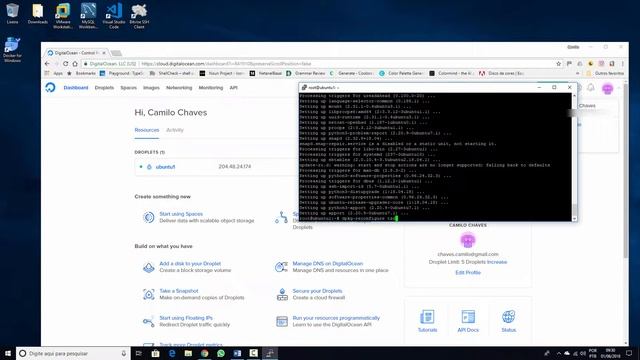Click the Start using Spaces icon

click(x=149, y=217)
